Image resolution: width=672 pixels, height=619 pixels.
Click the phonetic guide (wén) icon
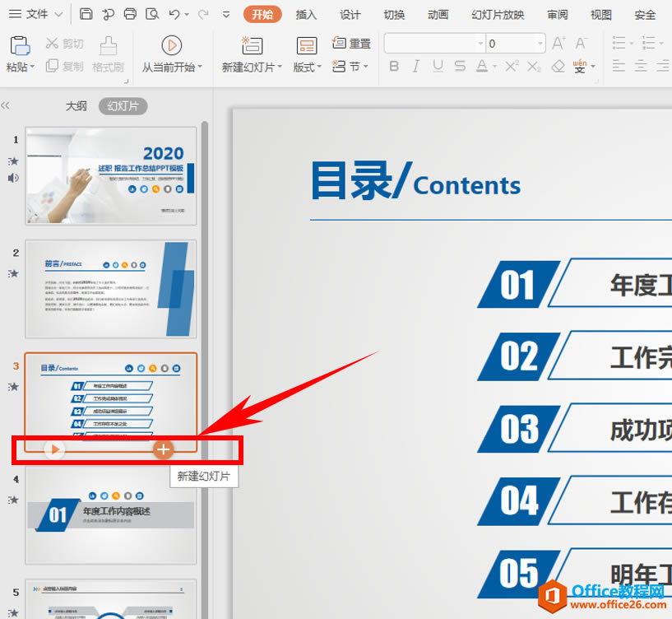[x=580, y=66]
